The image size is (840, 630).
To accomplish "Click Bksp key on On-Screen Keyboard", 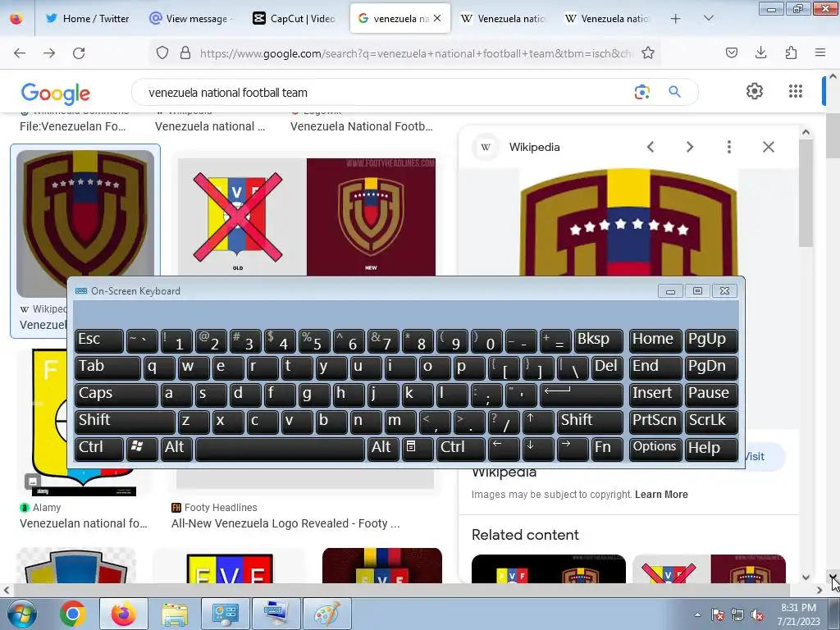I will point(598,340).
